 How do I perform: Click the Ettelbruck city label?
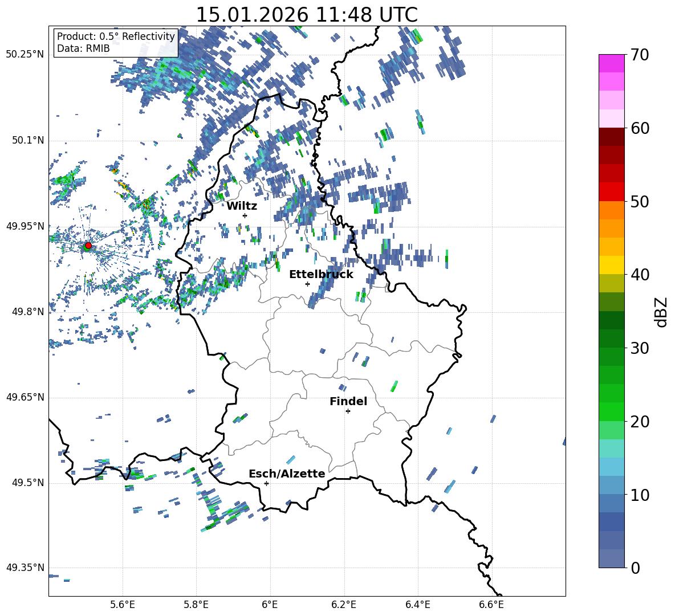click(x=321, y=275)
